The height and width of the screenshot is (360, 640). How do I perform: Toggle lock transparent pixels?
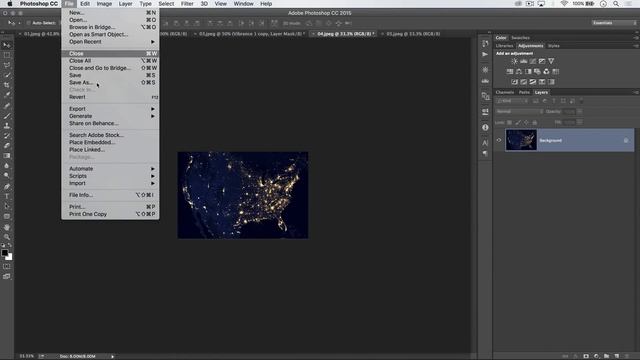click(509, 122)
